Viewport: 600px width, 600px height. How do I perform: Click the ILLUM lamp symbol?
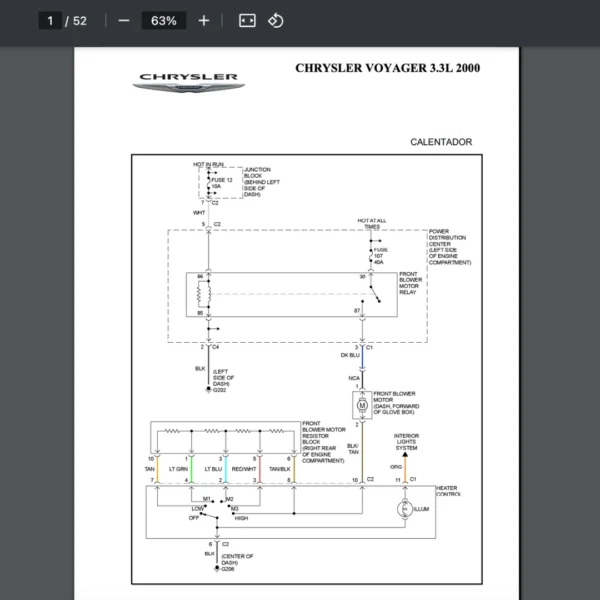click(405, 510)
